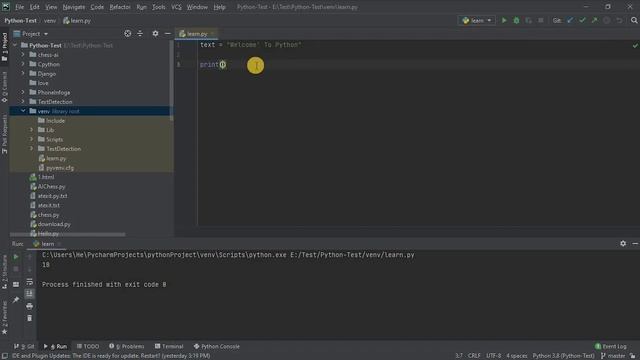Click the stop process icon in top toolbar

(541, 20)
